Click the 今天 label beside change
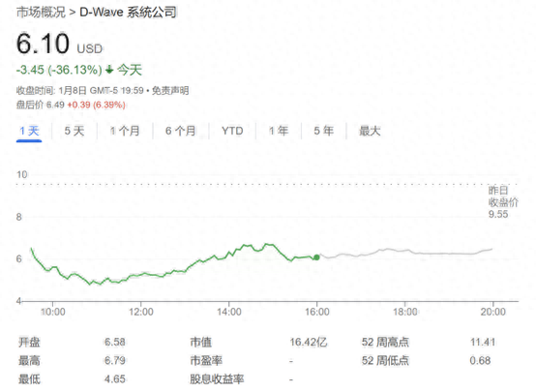Screen dimensions: 536x392 tap(130, 70)
